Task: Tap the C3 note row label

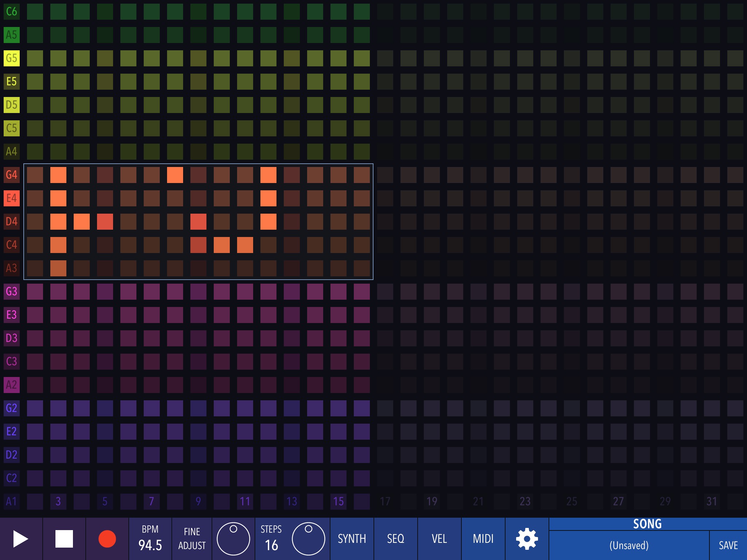Action: [12, 362]
